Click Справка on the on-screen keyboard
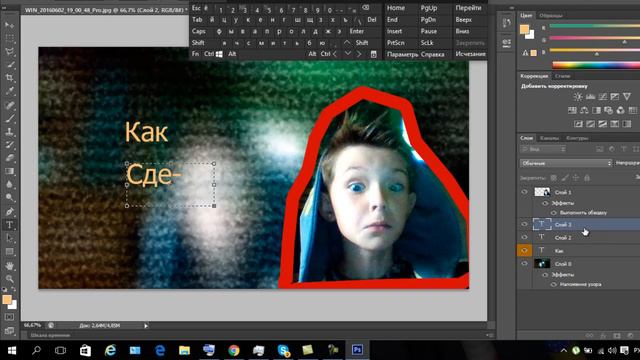 [x=432, y=54]
